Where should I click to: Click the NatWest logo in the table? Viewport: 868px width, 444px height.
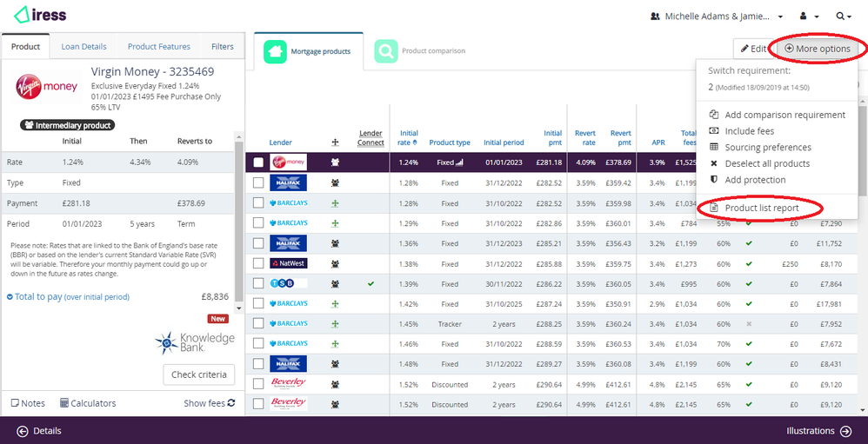click(x=288, y=264)
